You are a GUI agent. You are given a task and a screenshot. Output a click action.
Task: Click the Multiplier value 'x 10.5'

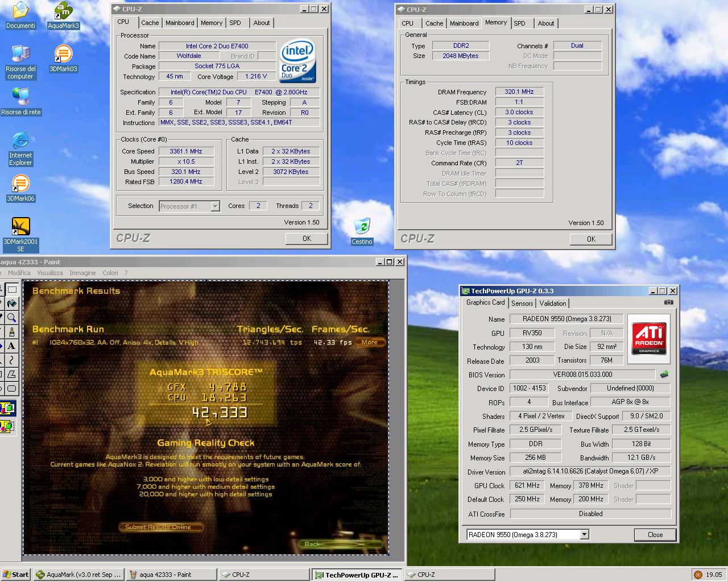point(186,161)
